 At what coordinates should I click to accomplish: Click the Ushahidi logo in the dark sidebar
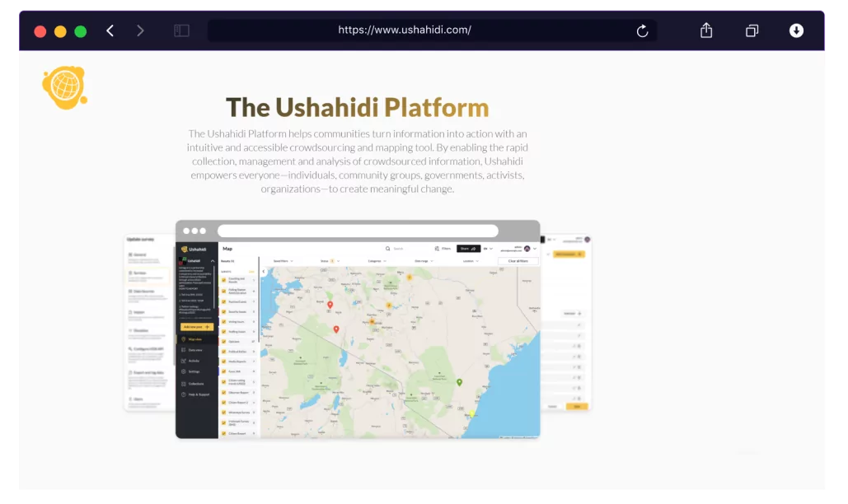(x=194, y=249)
